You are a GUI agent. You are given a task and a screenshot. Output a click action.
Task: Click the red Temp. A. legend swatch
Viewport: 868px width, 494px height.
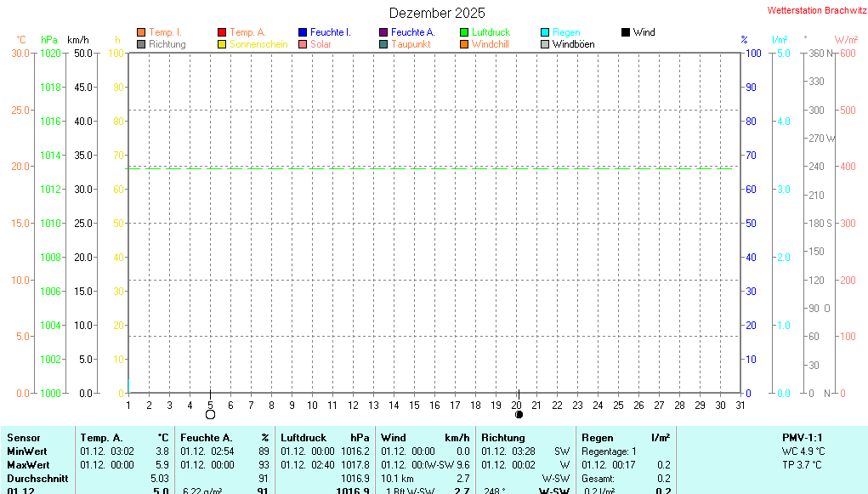pyautogui.click(x=222, y=32)
